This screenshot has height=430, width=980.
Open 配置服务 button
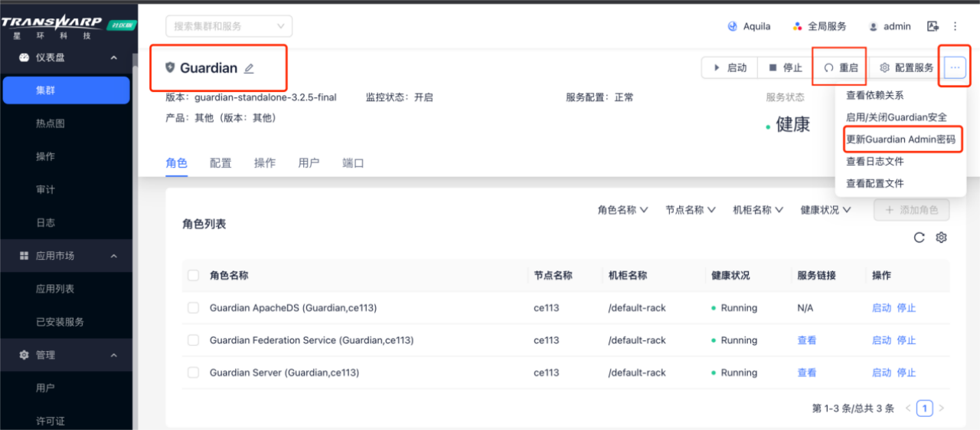(x=906, y=67)
